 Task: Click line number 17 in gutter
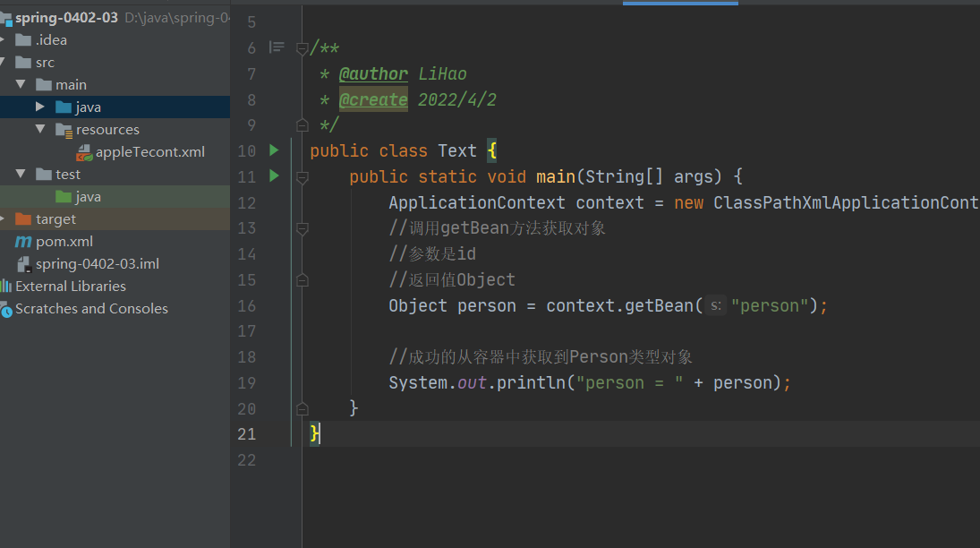pos(247,331)
